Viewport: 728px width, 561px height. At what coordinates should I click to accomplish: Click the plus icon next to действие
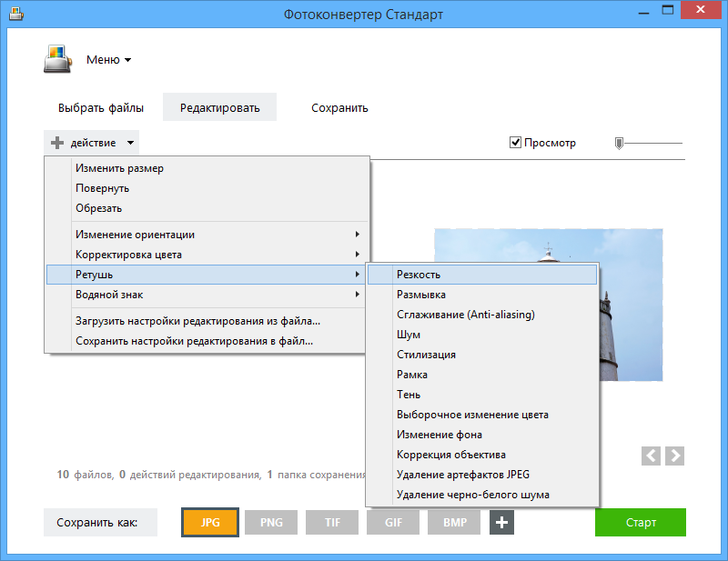(x=57, y=143)
